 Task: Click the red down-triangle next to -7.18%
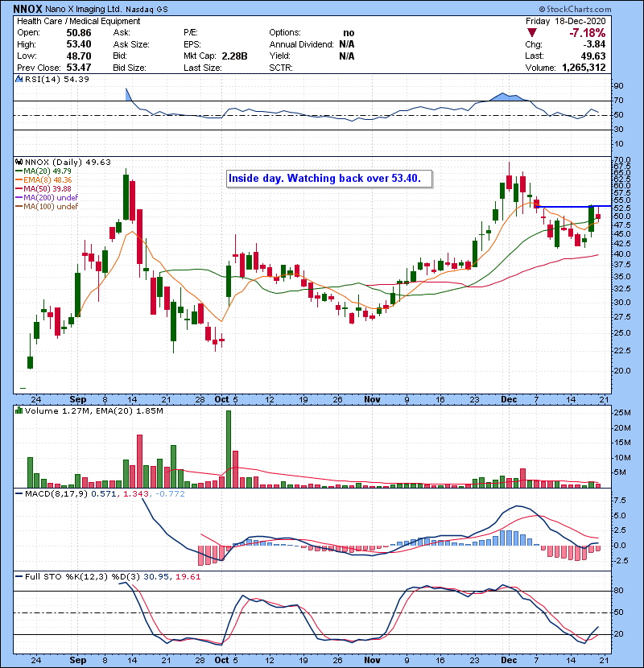tap(531, 33)
